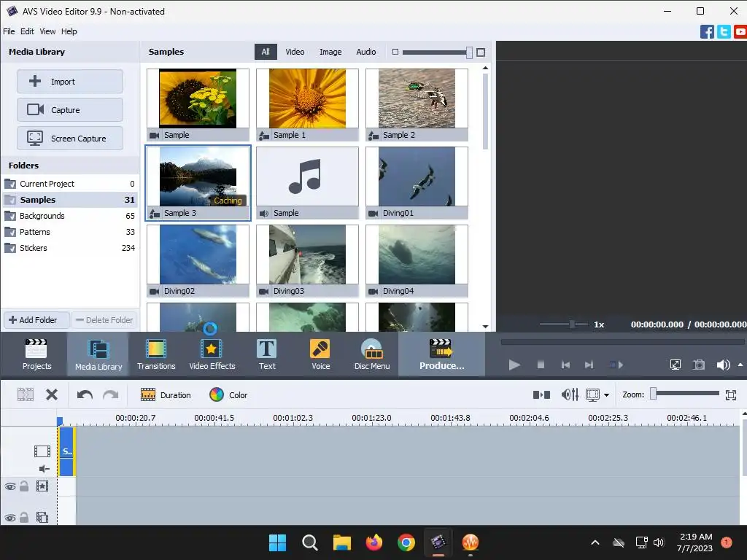Stop the preview playback
The height and width of the screenshot is (560, 747).
[x=541, y=365]
